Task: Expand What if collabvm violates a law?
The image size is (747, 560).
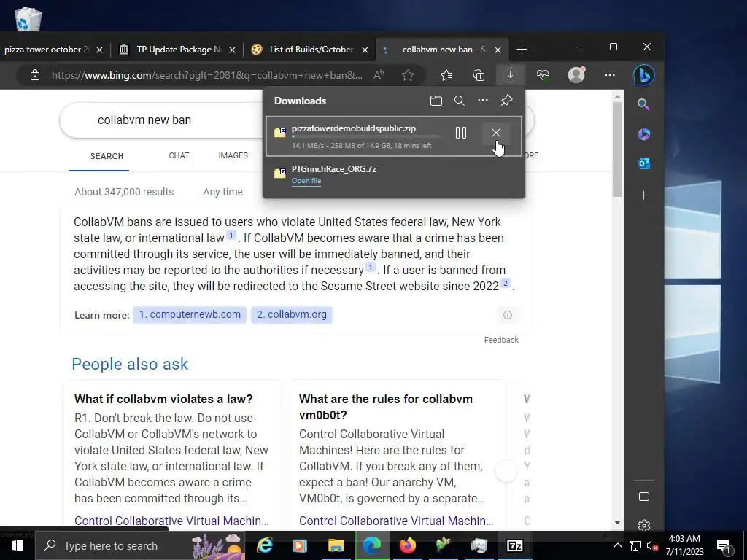Action: click(x=163, y=399)
